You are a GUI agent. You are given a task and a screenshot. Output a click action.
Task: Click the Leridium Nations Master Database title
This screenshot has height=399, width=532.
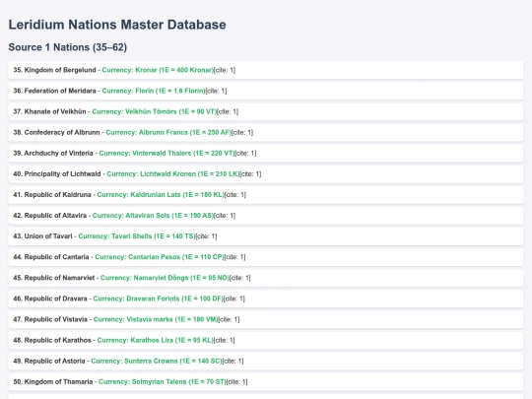coord(117,25)
